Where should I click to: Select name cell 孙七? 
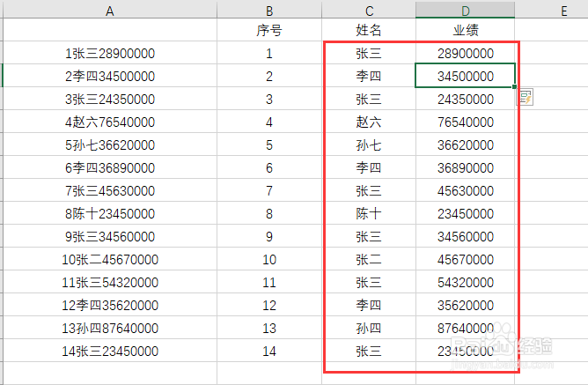point(369,144)
